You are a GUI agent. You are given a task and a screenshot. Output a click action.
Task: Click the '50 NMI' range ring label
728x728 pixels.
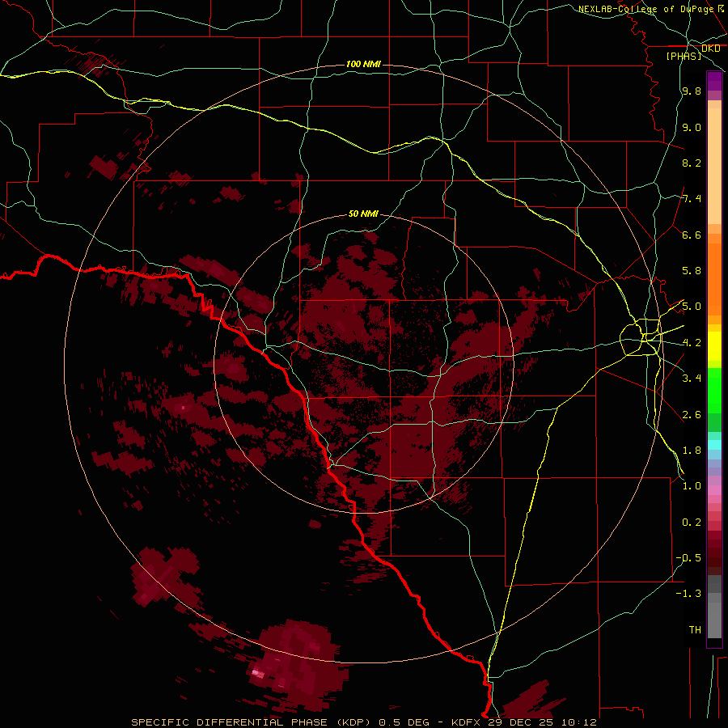click(x=363, y=214)
